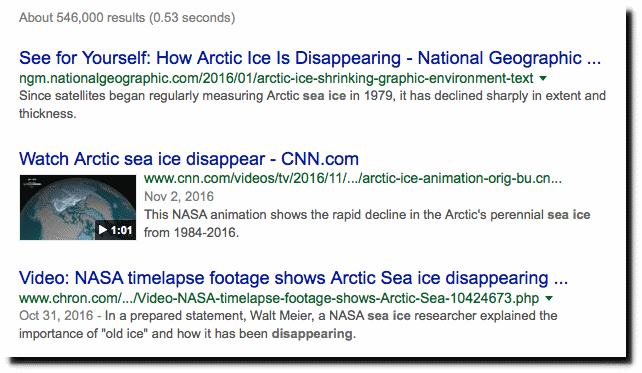Click the 1:01 duration badge on the thumbnail
The image size is (642, 373).
pyautogui.click(x=121, y=231)
